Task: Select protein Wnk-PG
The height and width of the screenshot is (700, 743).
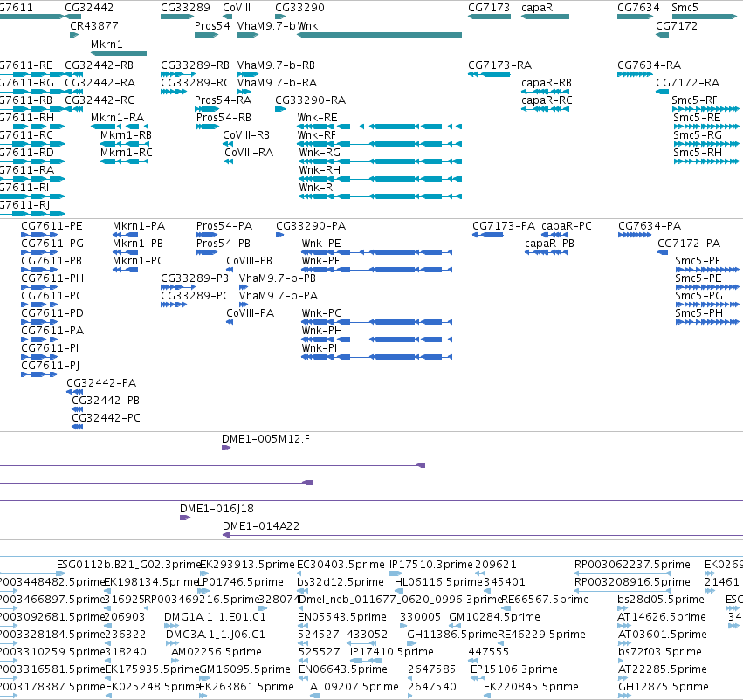Action: 322,313
